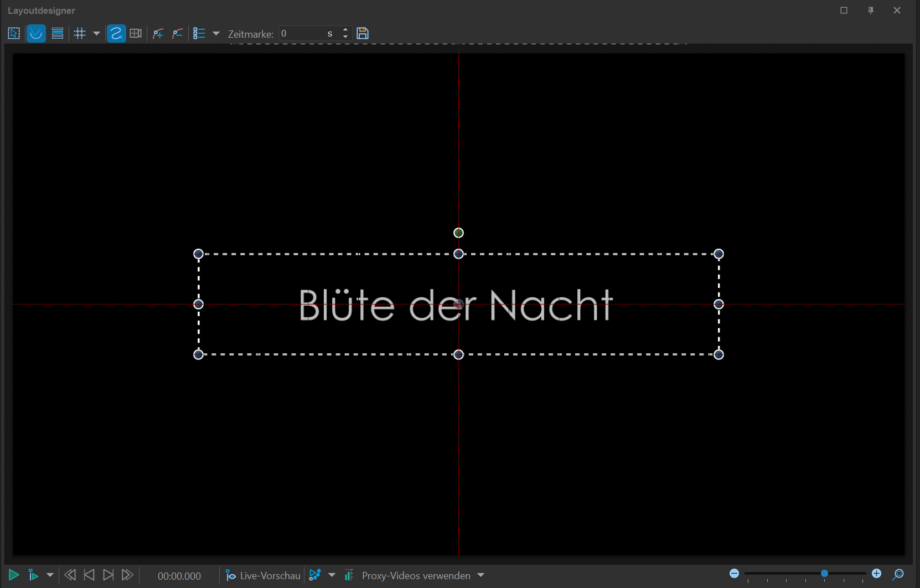Toggle the motion path mode button
The height and width of the screenshot is (588, 920).
click(116, 34)
